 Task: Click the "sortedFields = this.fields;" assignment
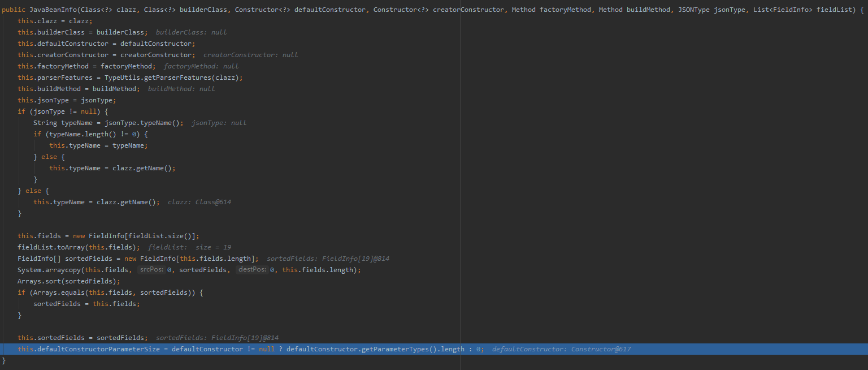point(86,304)
